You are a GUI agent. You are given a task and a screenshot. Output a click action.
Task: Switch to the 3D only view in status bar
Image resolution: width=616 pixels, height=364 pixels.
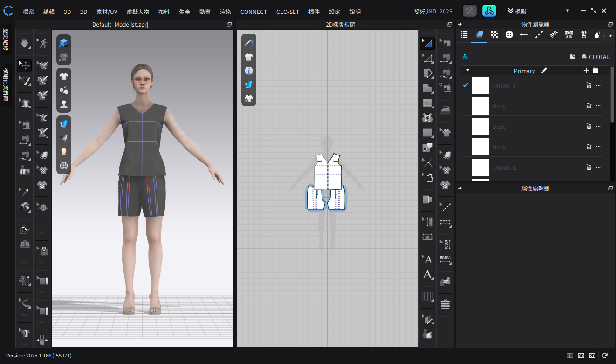pos(581,356)
